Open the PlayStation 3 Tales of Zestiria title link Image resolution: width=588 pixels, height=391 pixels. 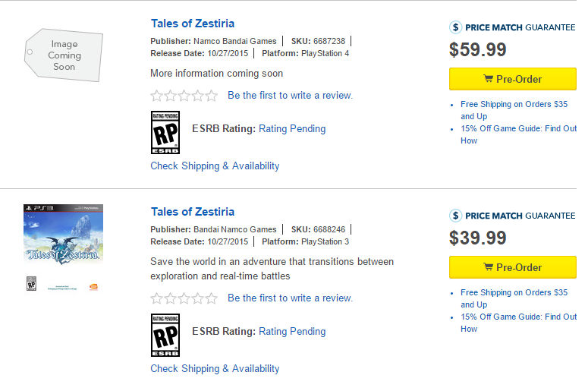(x=193, y=212)
